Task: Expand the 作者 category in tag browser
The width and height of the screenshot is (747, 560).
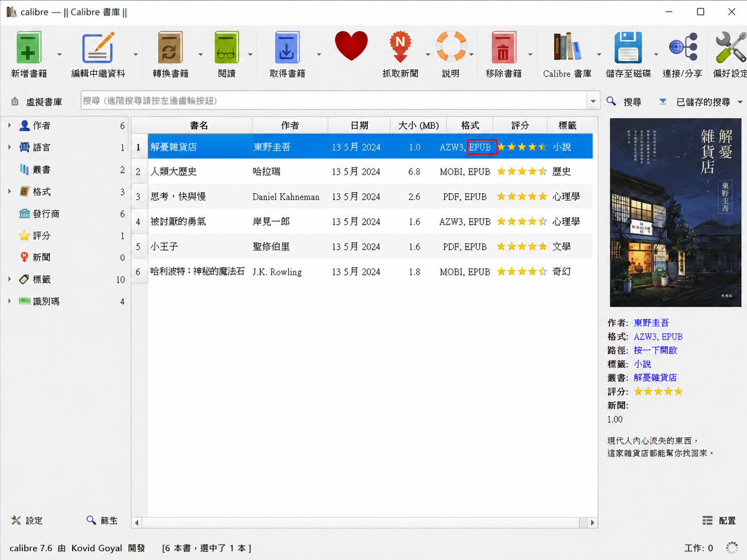Action: [9, 125]
